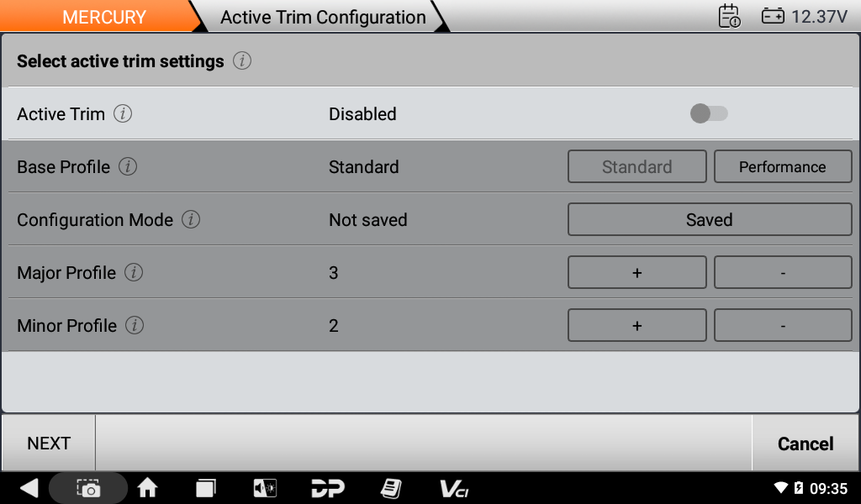Enable the Active Trim toggle switch
The height and width of the screenshot is (504, 861).
click(709, 113)
